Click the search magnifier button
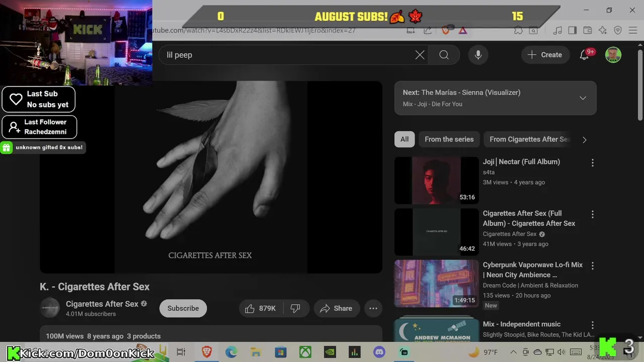 point(444,55)
